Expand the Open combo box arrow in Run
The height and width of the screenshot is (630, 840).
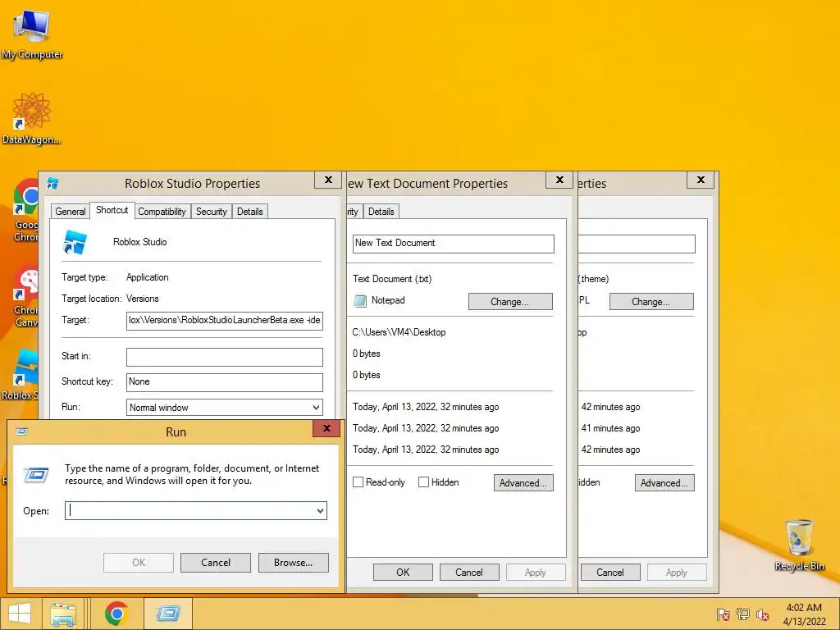(320, 510)
